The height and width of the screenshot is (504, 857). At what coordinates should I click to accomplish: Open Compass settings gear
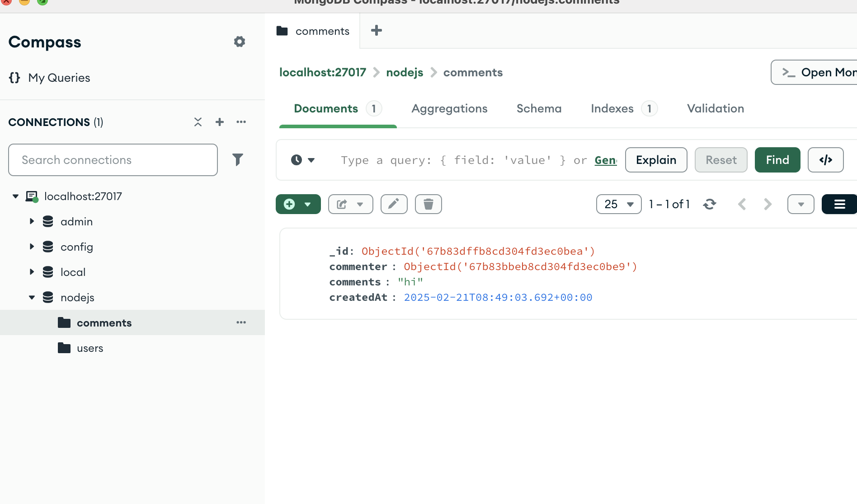(240, 42)
